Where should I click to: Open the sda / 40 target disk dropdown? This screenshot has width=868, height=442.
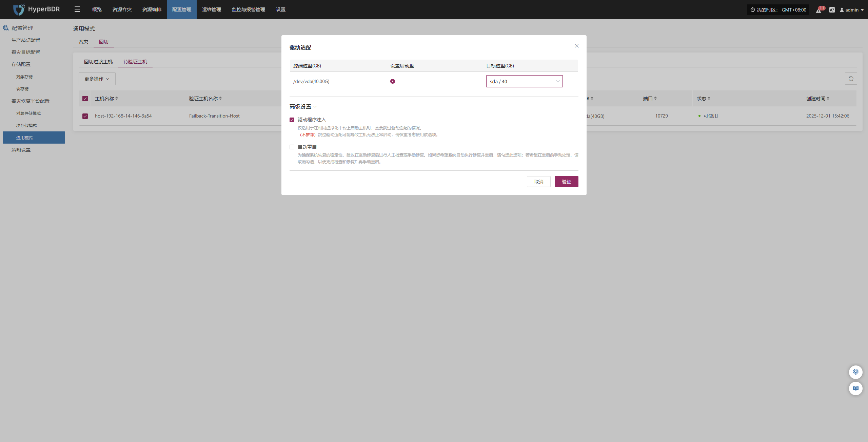coord(524,81)
